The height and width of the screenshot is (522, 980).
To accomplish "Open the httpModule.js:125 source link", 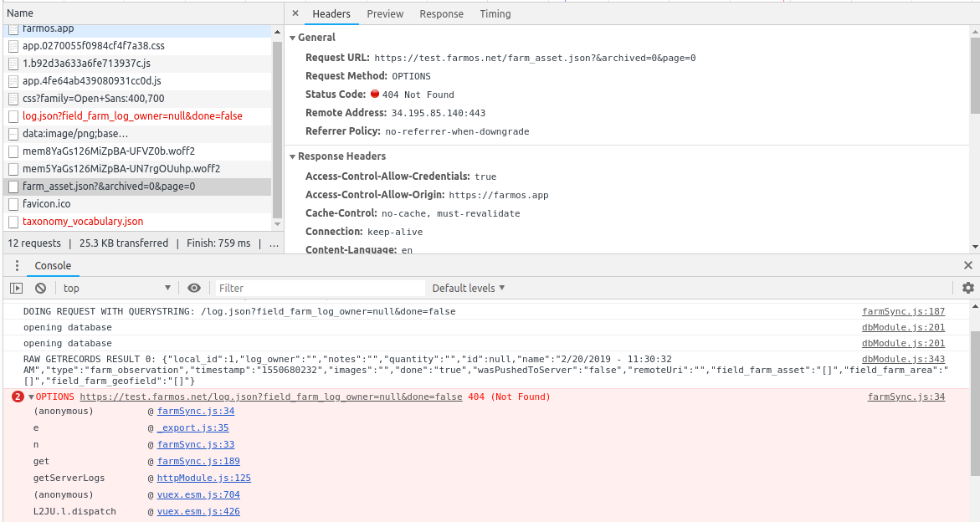I will tap(203, 478).
